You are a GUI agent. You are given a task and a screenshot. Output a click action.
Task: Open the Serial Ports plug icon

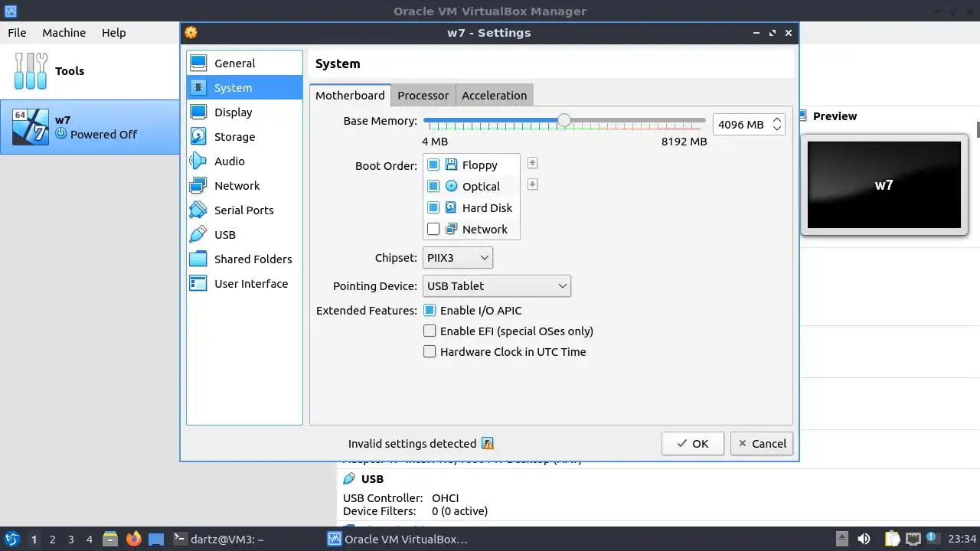[x=198, y=210]
